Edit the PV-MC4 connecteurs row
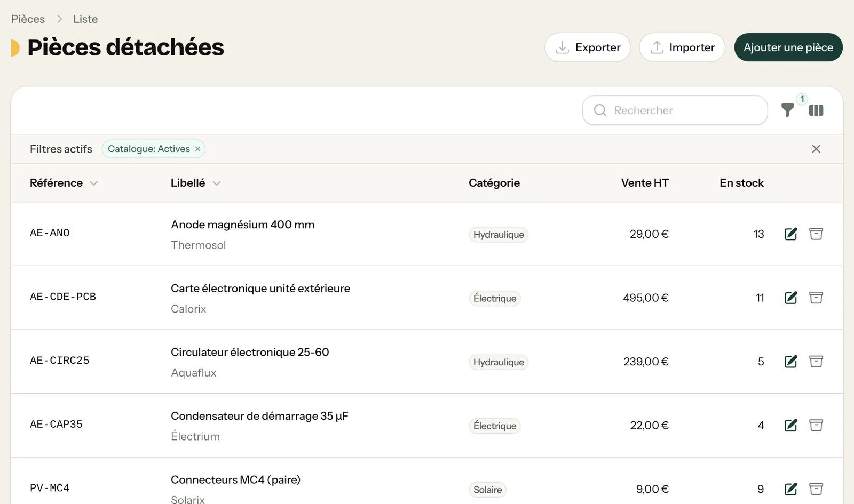The height and width of the screenshot is (504, 854). [791, 489]
